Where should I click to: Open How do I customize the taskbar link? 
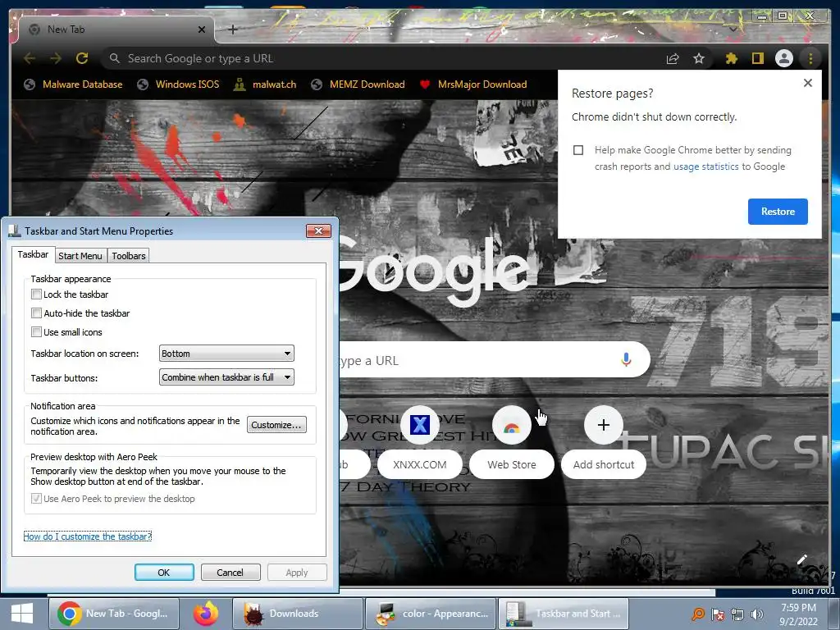(x=87, y=536)
